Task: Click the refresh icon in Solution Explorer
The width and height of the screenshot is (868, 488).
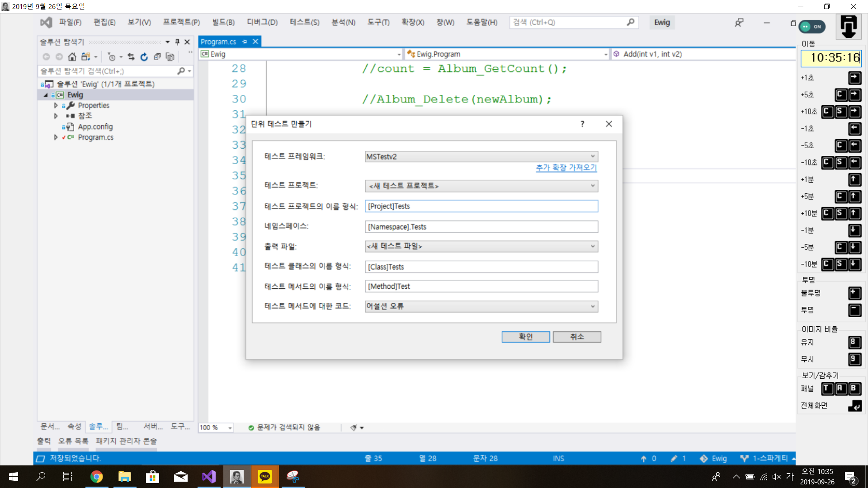Action: [x=144, y=57]
